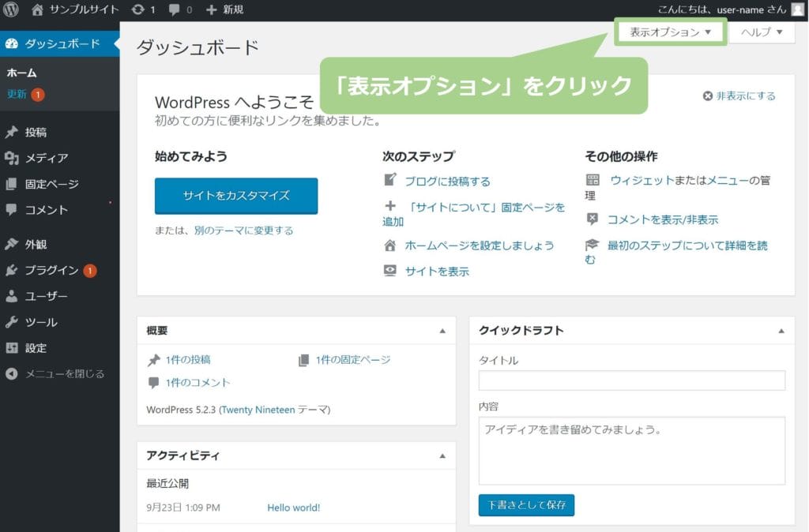
Task: Open the ヘルプ dropdown tab
Action: 762,32
